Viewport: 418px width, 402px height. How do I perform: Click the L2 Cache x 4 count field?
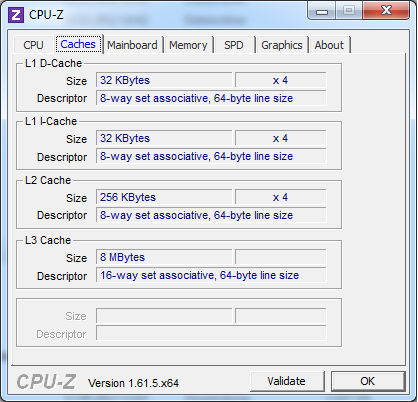click(x=281, y=197)
